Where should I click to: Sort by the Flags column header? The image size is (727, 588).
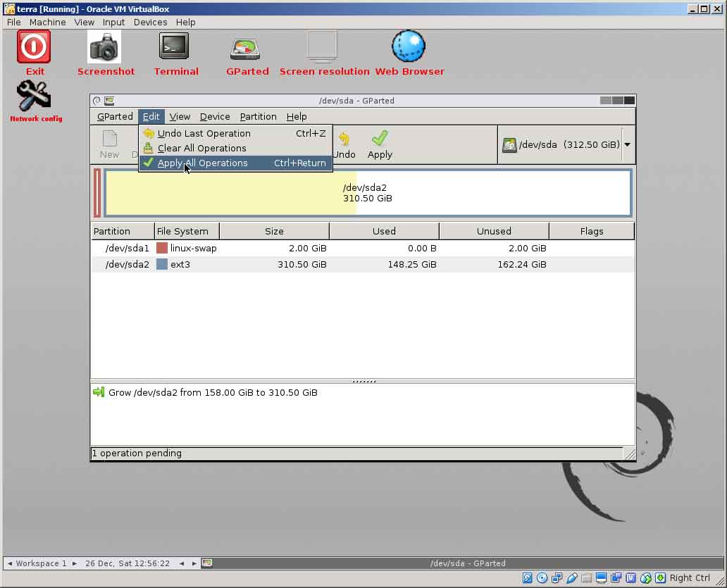click(592, 231)
